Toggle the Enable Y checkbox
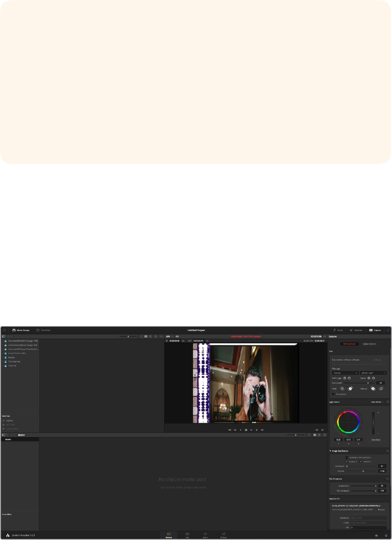Screen dimensions: 392x540 coord(360,462)
